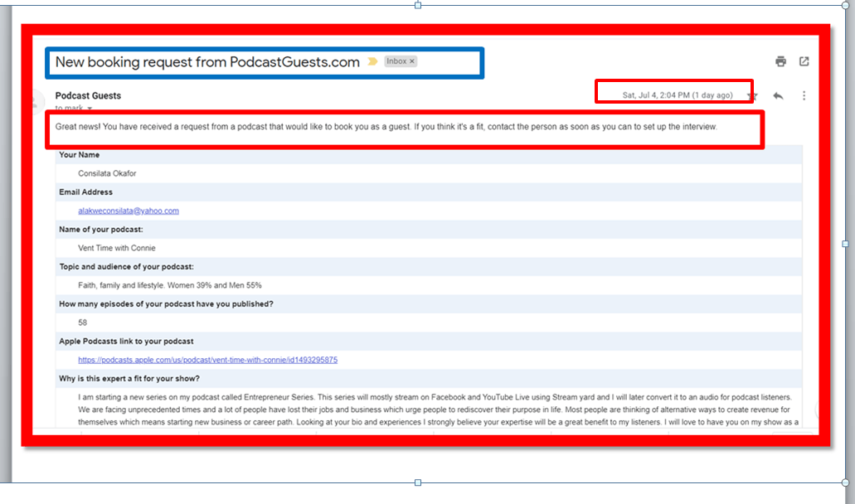Click the date 'Sat, Jul 4, 2:04 PM'
Screen dimensions: 855x504
pyautogui.click(x=656, y=95)
